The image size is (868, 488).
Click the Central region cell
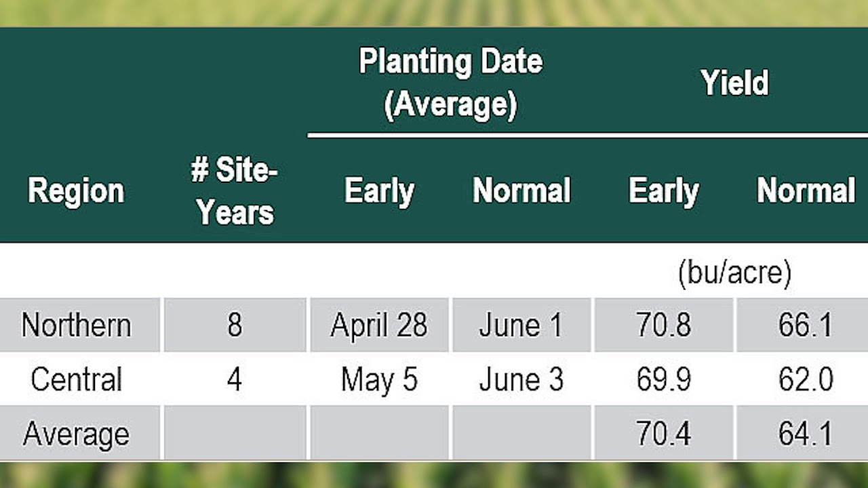click(76, 380)
